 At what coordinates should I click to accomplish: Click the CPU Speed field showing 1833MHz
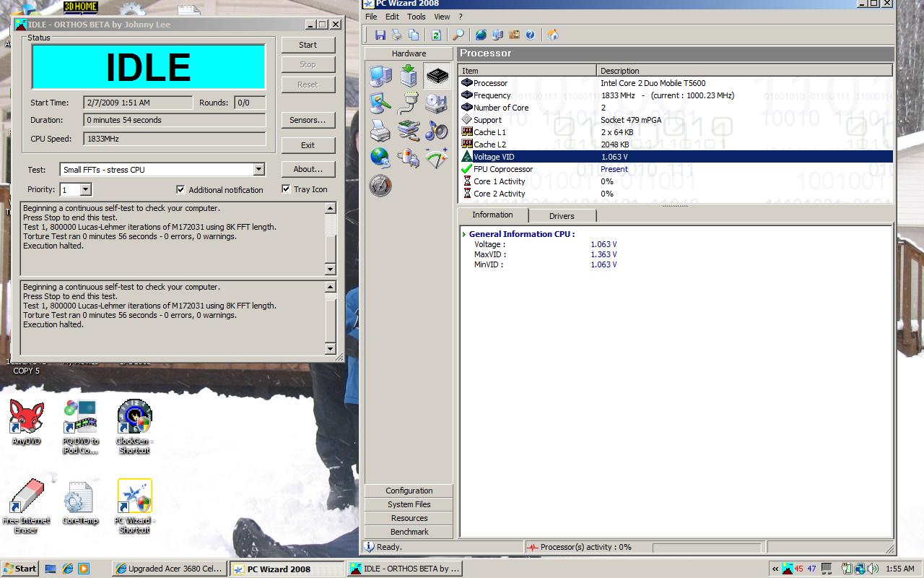pos(174,139)
